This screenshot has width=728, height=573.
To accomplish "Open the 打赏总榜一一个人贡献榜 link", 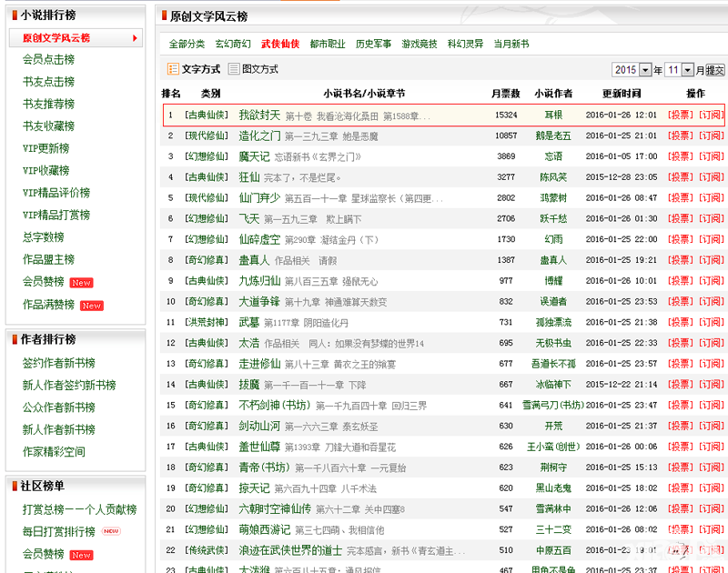I will [x=79, y=509].
